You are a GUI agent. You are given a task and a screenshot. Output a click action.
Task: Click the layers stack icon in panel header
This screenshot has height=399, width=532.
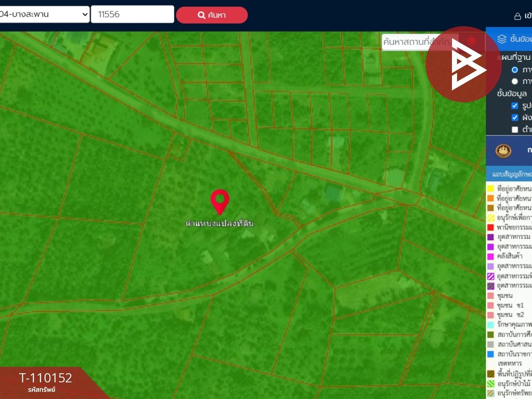point(502,39)
